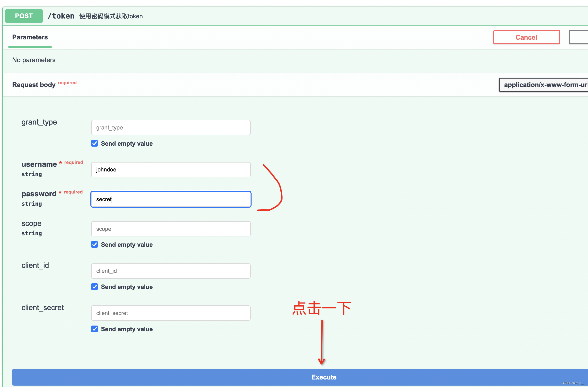Uncheck Send empty value for client_secret
The height and width of the screenshot is (387, 588).
point(94,329)
